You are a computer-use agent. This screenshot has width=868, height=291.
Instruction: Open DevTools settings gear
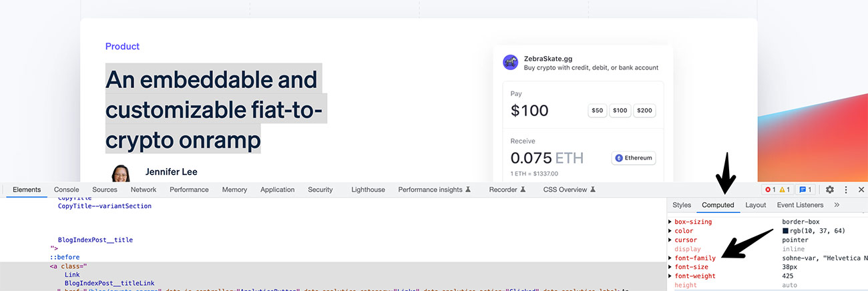pyautogui.click(x=830, y=190)
